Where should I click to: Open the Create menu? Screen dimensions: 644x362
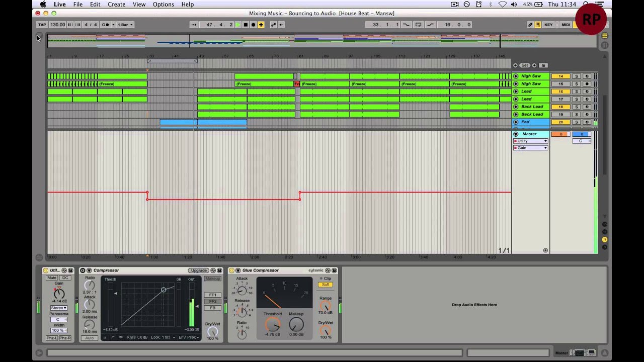coord(116,4)
